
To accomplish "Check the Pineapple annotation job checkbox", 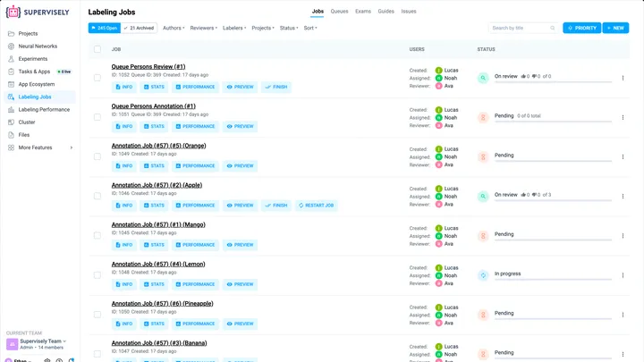I will [x=97, y=315].
